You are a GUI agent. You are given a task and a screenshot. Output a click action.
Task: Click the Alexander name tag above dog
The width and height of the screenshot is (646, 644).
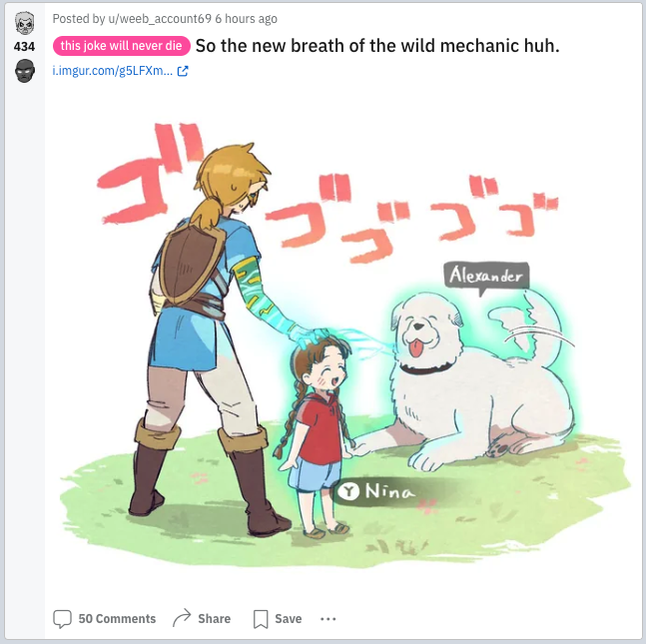point(486,276)
